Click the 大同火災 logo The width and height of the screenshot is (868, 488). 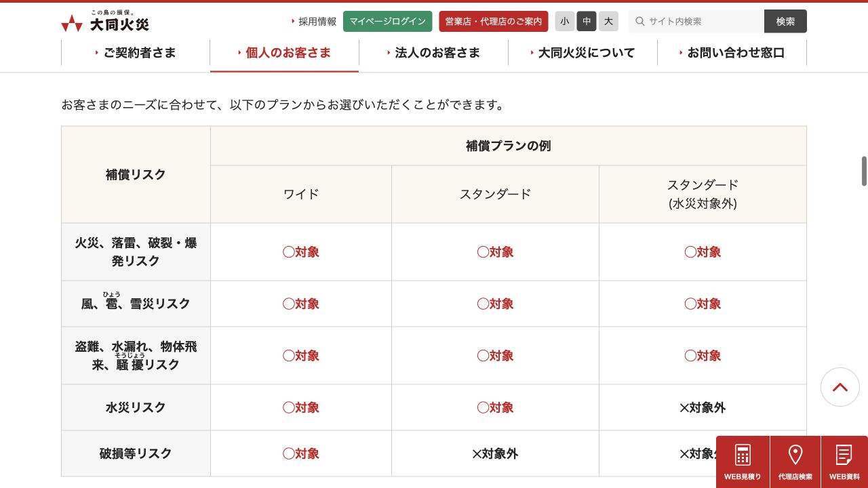tap(105, 21)
